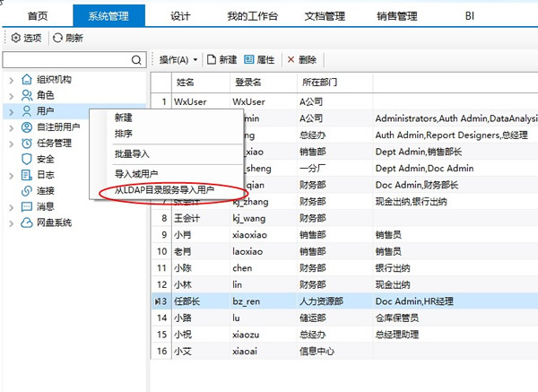Click the red 删除 delete icon
Screen dimensions: 538x392
(291, 60)
